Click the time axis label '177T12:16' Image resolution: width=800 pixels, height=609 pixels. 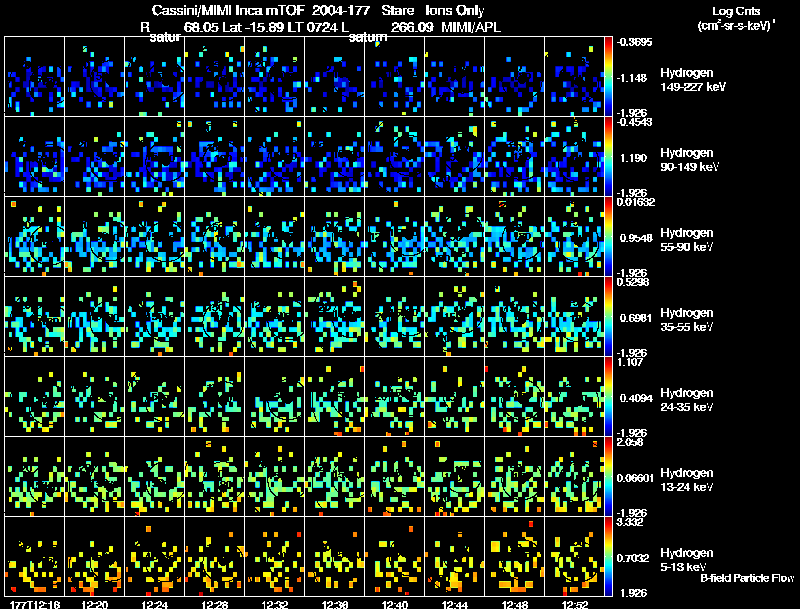coord(35,604)
